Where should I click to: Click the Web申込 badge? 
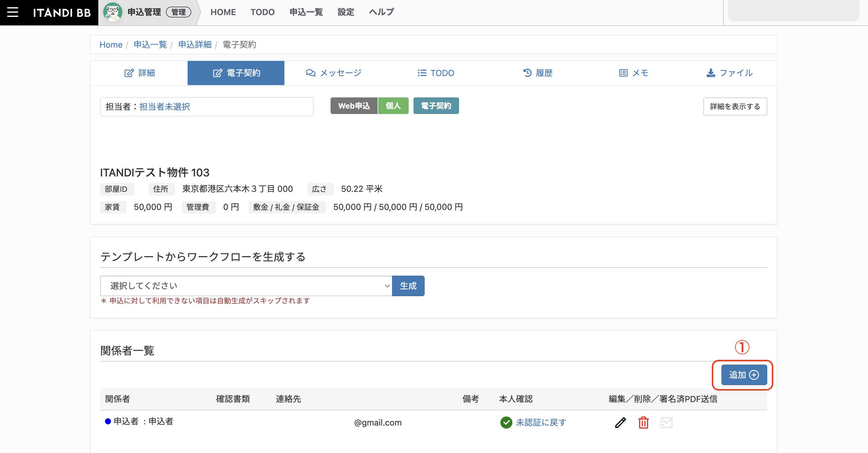click(x=354, y=106)
